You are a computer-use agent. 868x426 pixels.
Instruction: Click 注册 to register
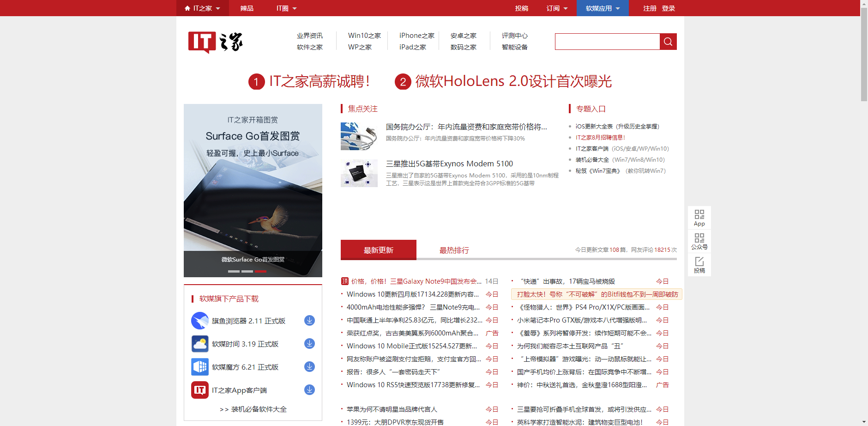point(650,8)
